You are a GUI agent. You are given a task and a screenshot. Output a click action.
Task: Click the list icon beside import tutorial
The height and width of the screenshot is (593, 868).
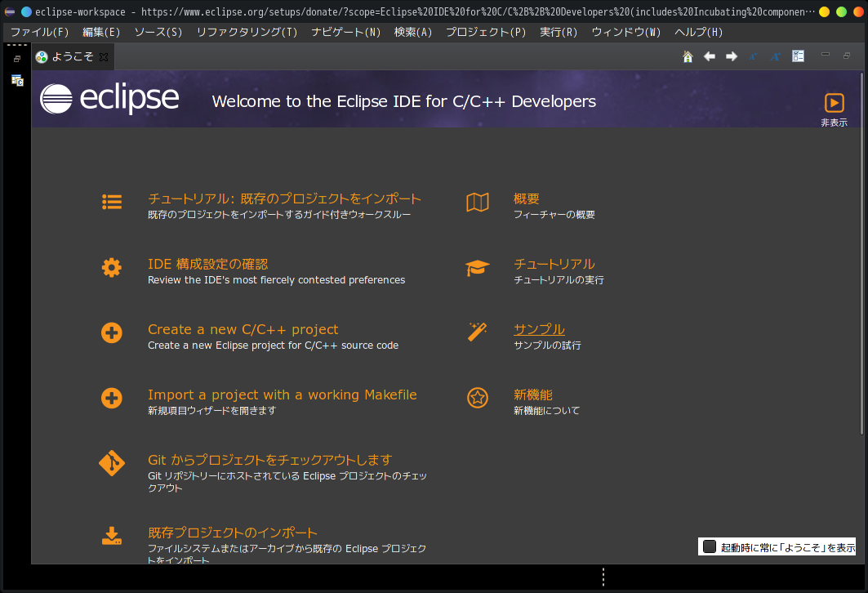pos(112,202)
